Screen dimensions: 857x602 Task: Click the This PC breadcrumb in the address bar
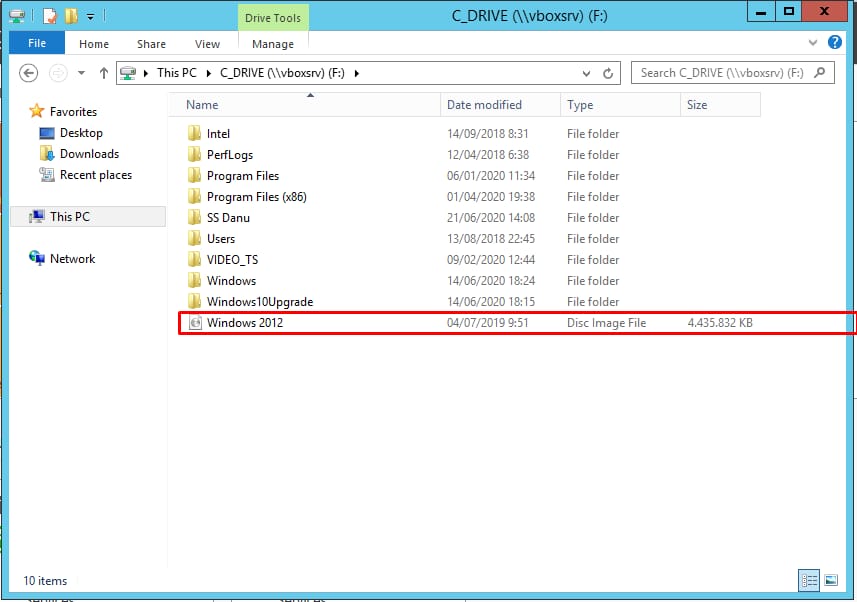click(177, 73)
